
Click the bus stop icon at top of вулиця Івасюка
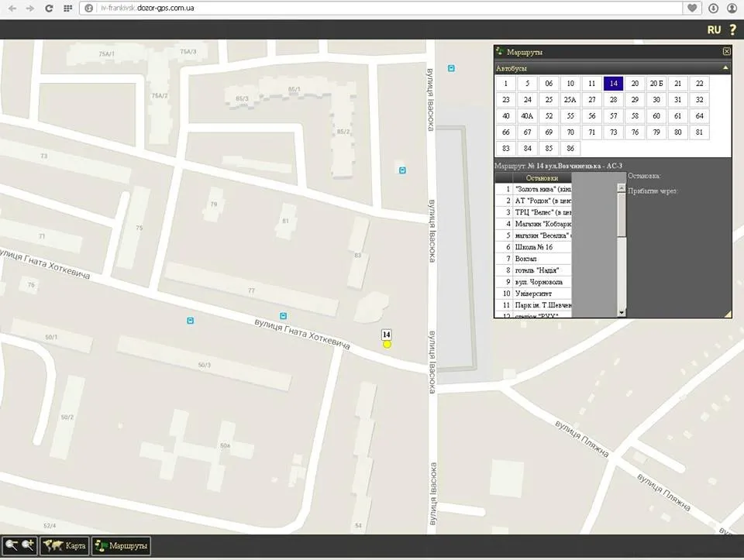point(451,68)
